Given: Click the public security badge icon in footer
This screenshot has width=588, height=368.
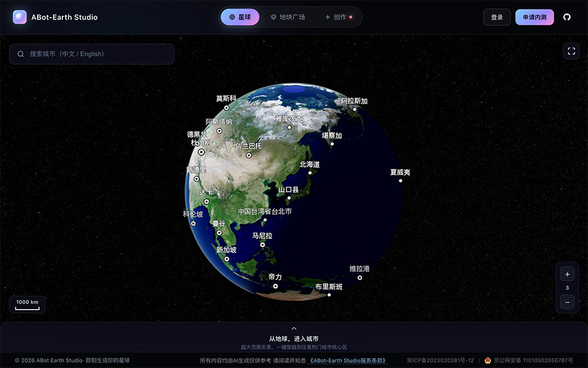Looking at the screenshot, I should [x=487, y=360].
